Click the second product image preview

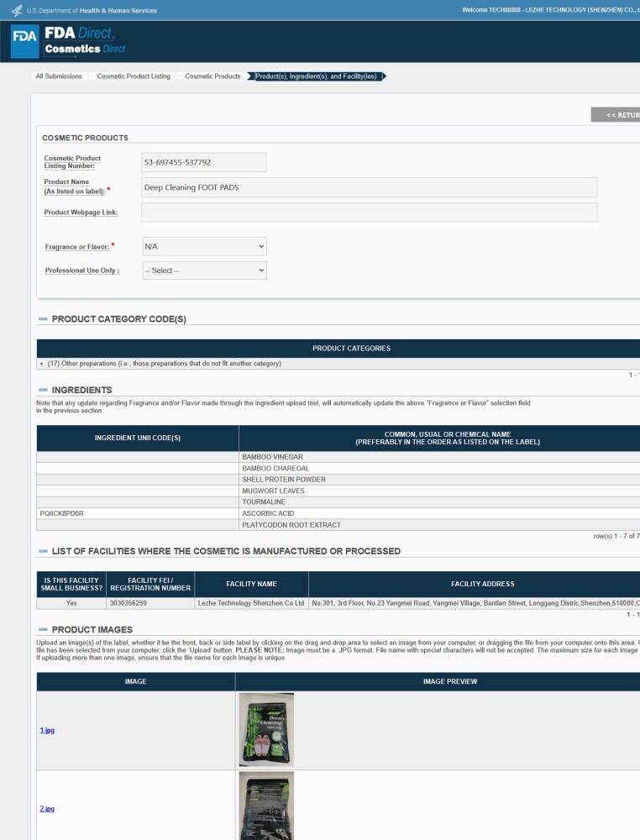coord(266,806)
